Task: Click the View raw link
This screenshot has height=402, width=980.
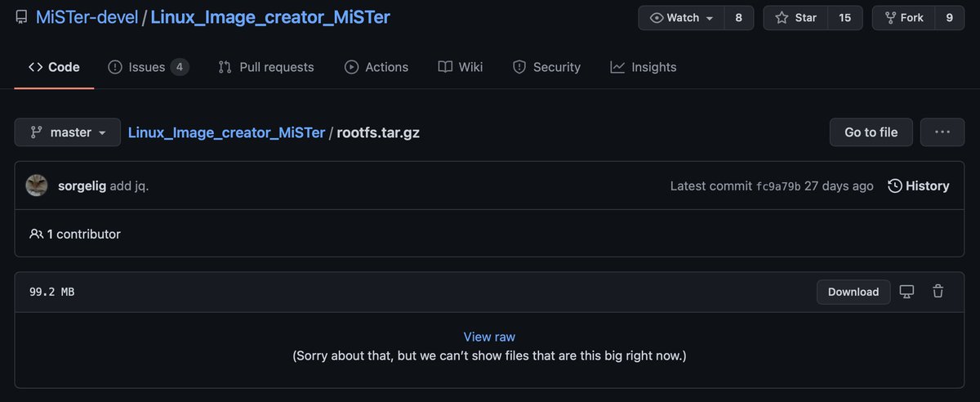Action: pyautogui.click(x=489, y=337)
